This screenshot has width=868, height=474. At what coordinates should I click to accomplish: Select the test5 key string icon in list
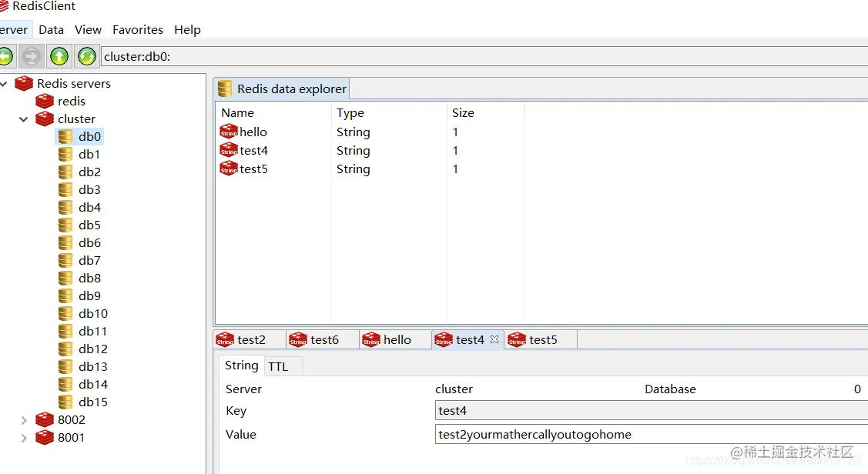pos(229,169)
